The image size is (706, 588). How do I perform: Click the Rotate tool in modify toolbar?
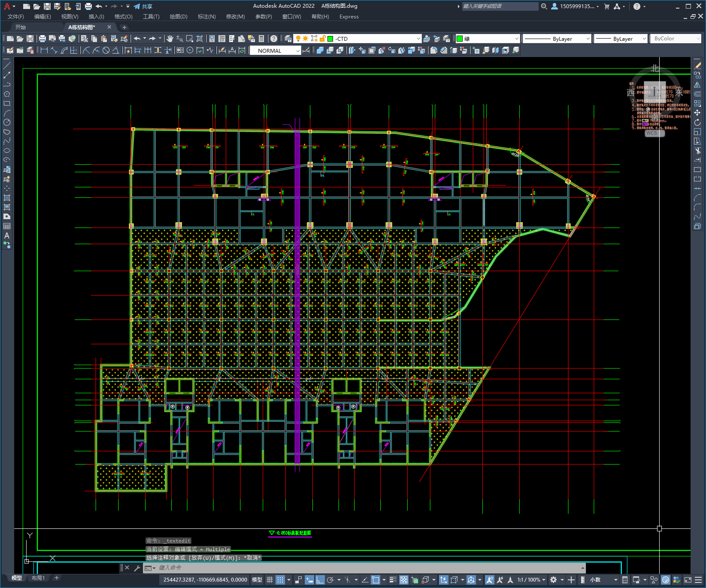(x=697, y=122)
